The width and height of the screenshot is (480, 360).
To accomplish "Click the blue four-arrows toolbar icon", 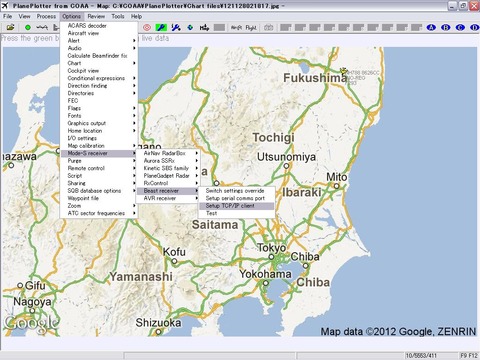I will (190, 27).
